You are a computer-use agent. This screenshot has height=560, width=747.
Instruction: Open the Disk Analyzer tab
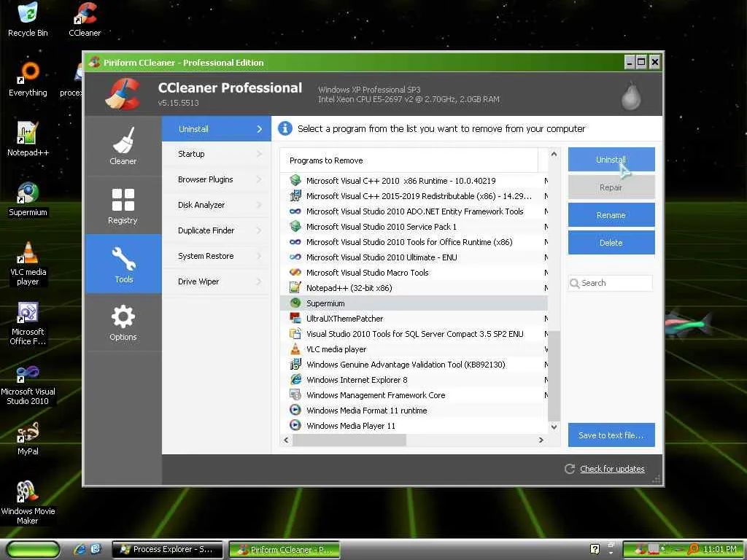[217, 205]
